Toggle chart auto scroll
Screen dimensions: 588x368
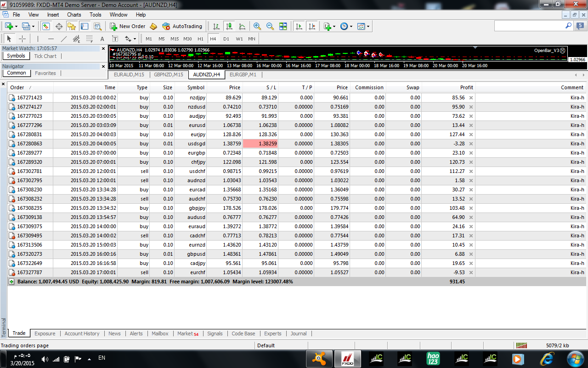pyautogui.click(x=299, y=26)
